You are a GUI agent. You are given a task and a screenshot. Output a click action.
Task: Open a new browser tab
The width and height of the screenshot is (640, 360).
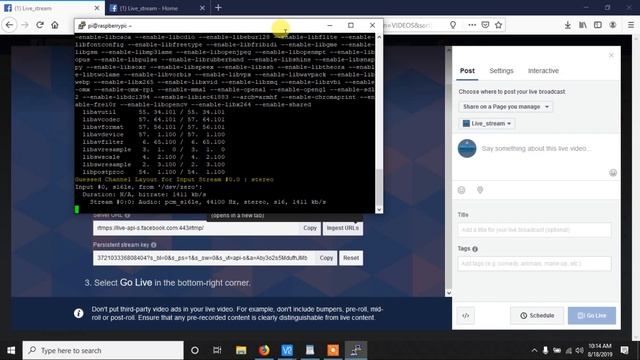pyautogui.click(x=218, y=8)
